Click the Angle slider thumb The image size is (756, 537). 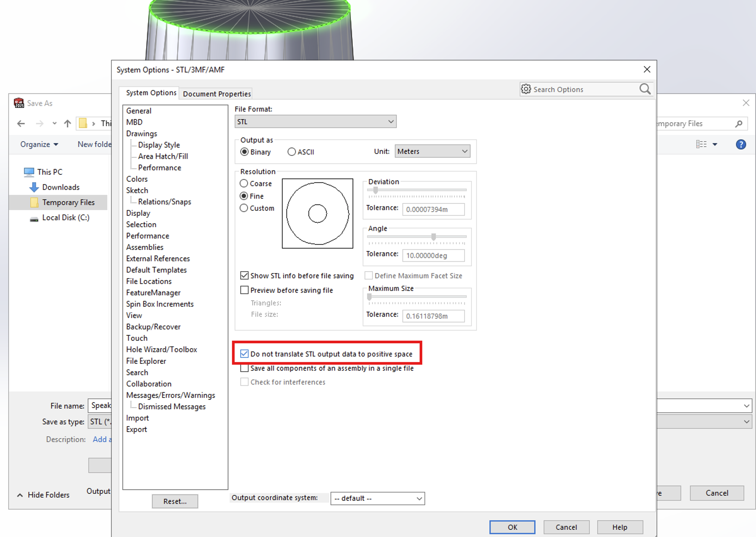click(433, 237)
